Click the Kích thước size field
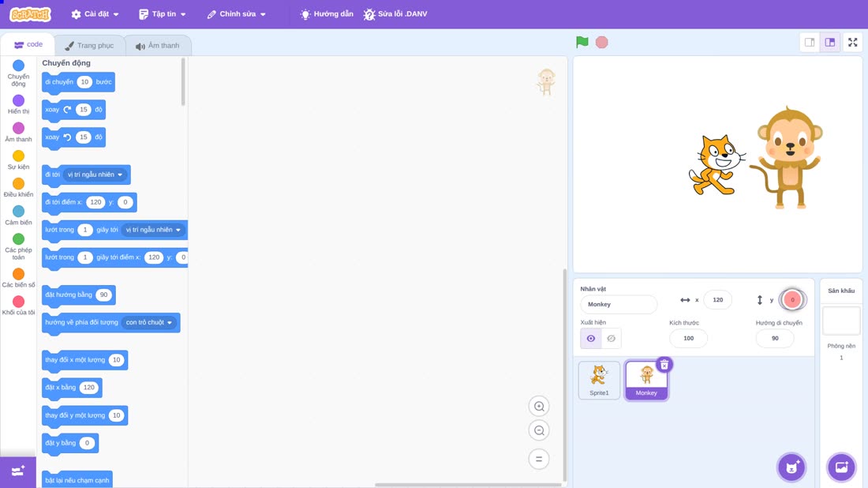 pos(688,339)
